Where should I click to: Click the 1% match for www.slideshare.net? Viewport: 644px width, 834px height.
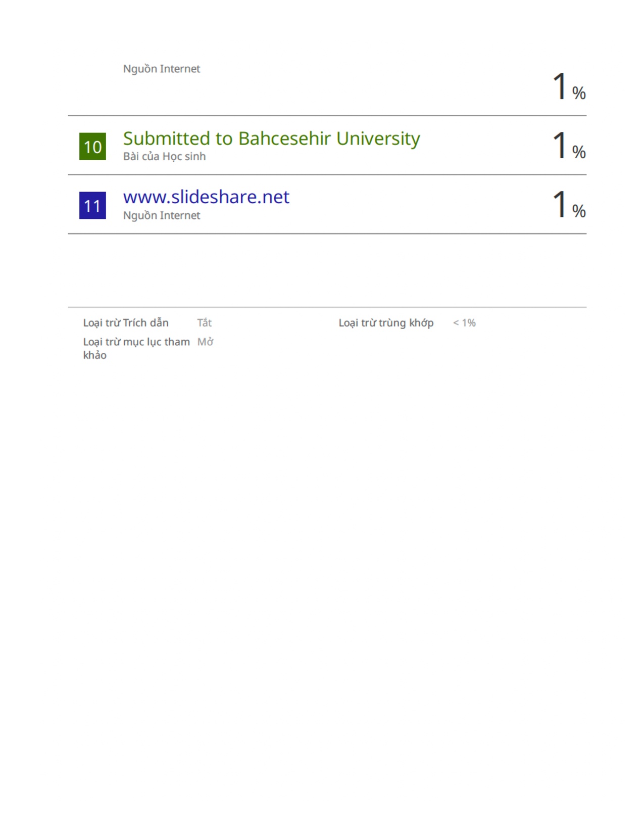click(x=568, y=205)
